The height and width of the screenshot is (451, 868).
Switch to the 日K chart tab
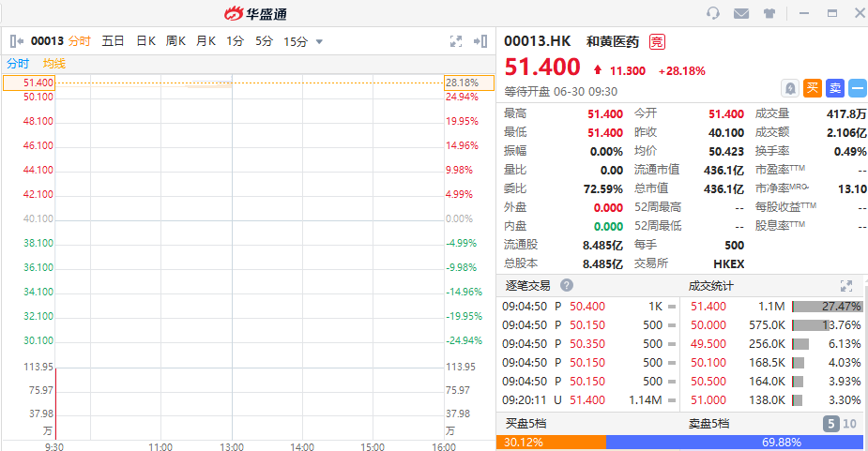tap(145, 41)
